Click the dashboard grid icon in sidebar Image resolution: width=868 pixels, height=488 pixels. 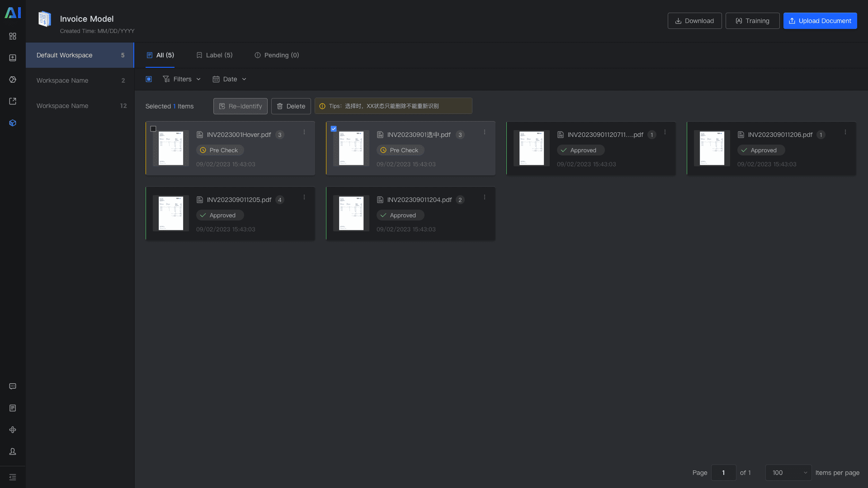coord(13,36)
